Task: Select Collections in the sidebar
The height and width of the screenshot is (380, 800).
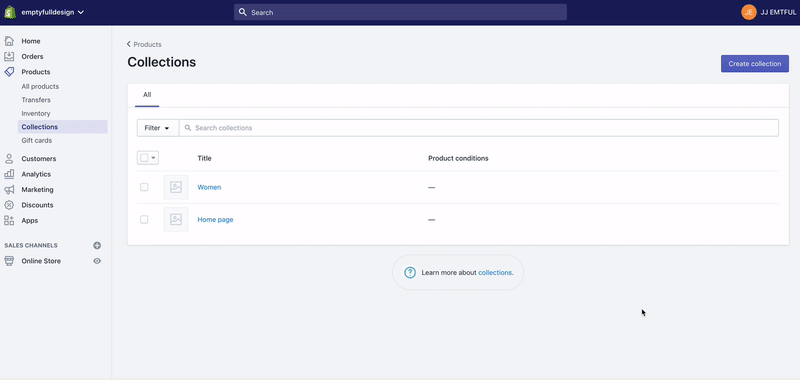Action: tap(63, 127)
